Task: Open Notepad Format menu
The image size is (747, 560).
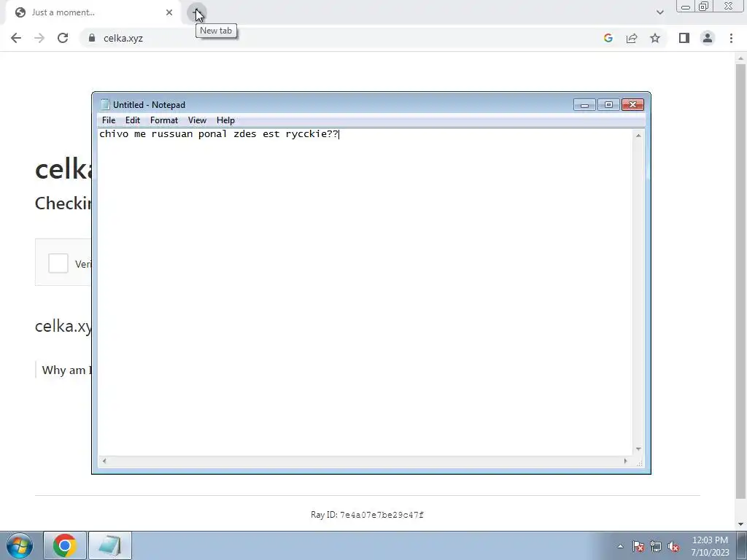Action: point(164,120)
